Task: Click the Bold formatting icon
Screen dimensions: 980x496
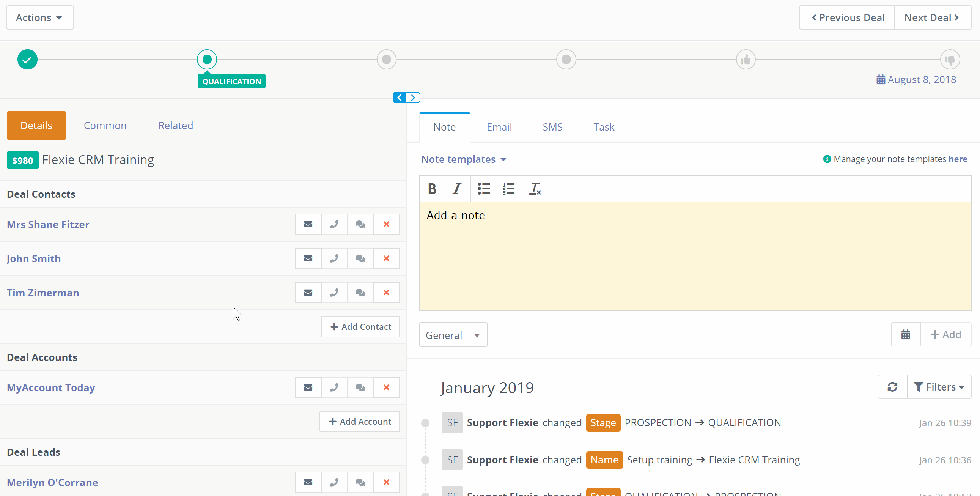Action: [431, 188]
